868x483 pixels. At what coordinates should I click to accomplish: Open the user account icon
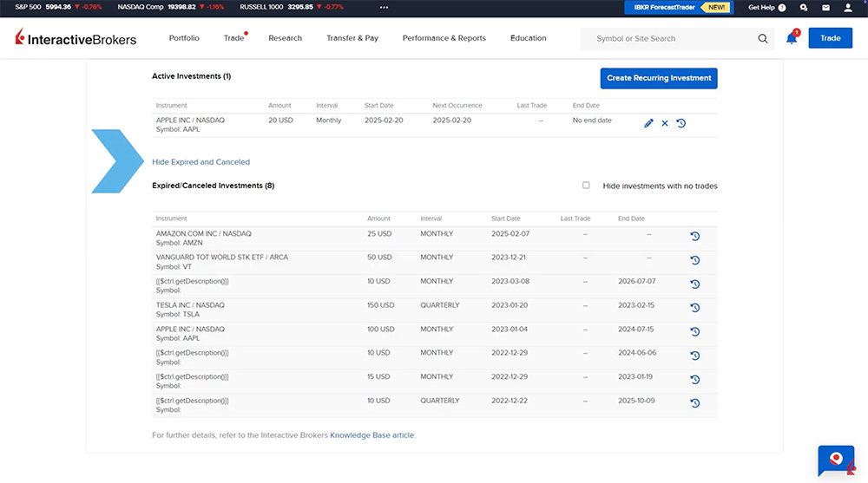[x=847, y=8]
